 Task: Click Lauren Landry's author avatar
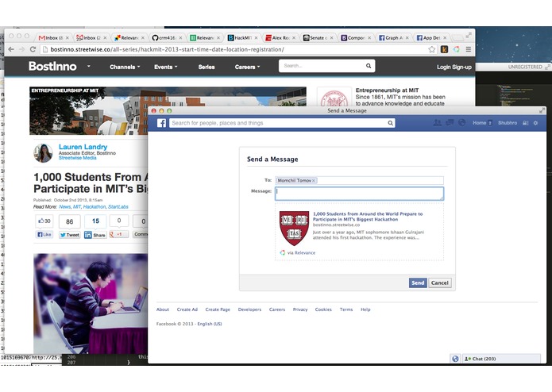tap(44, 153)
